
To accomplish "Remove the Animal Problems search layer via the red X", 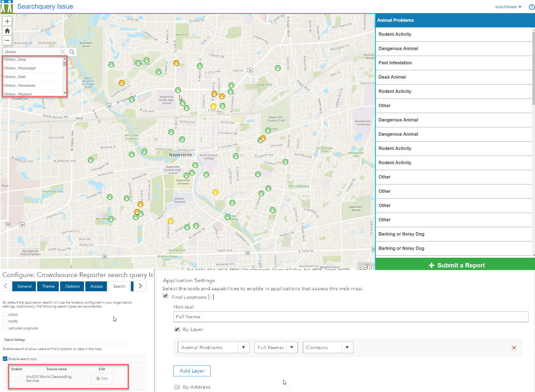I will tap(514, 348).
